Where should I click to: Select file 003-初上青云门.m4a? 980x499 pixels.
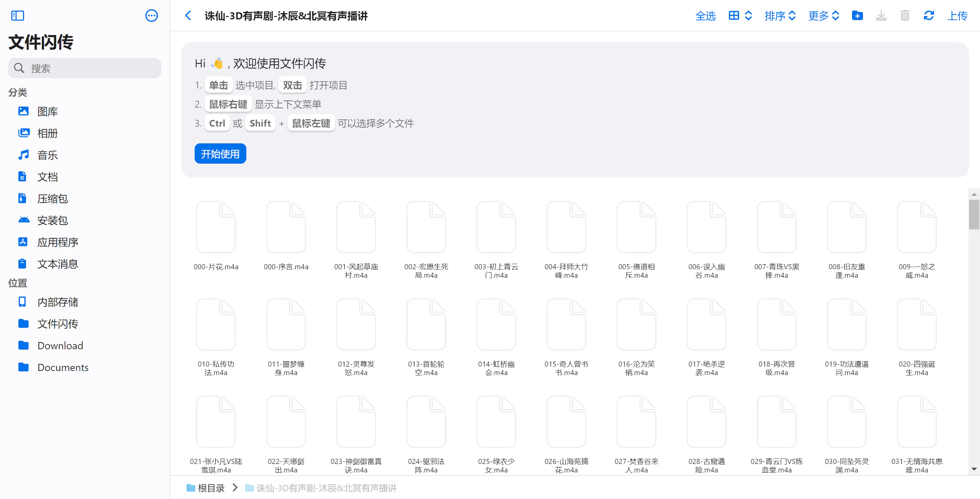496,240
